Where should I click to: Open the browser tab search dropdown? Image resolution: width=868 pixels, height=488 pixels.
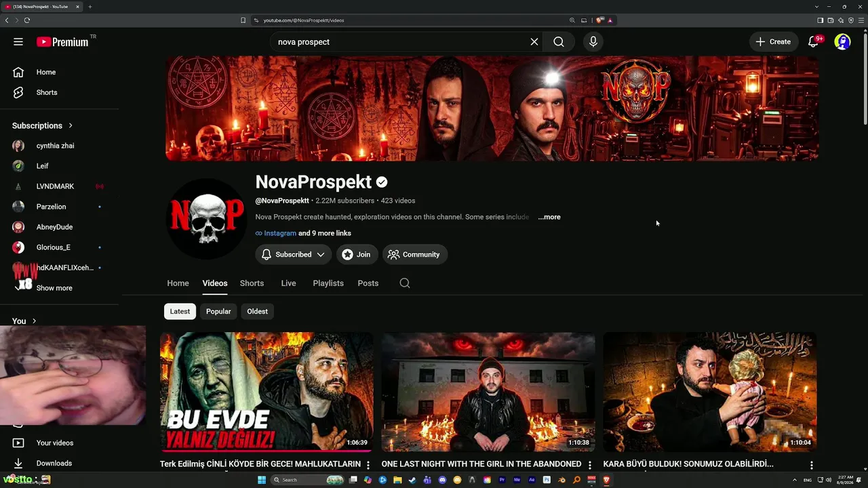816,7
